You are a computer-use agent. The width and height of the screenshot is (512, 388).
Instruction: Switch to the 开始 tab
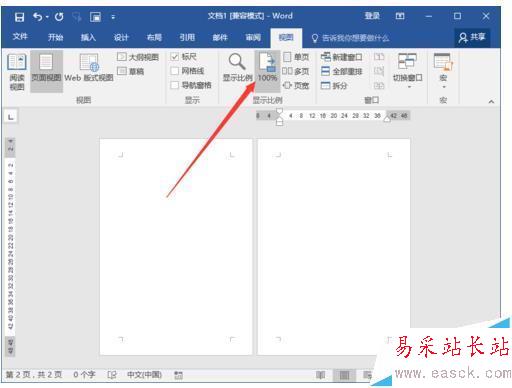[55, 37]
